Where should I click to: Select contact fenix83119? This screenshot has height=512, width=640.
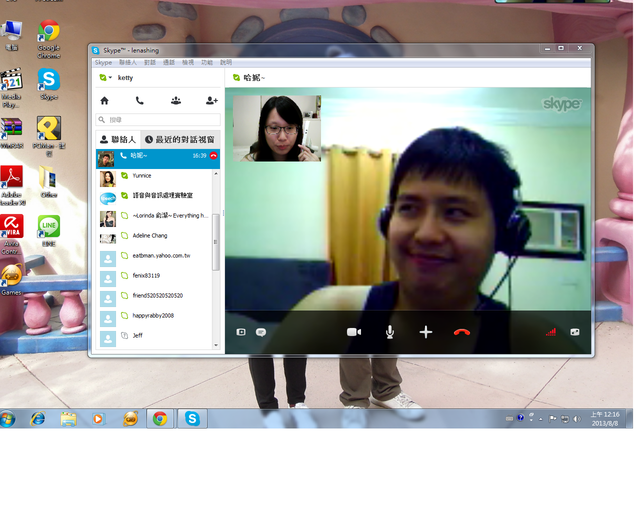click(154, 278)
